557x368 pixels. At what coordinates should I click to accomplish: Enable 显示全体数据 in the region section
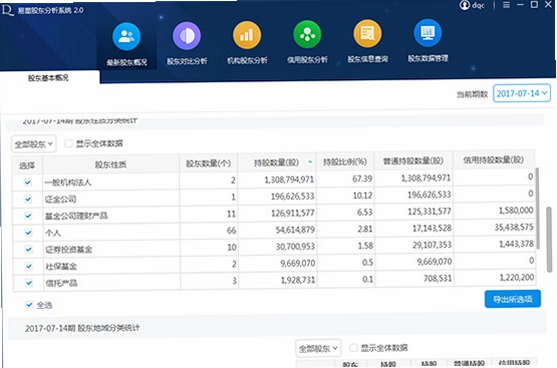(353, 348)
